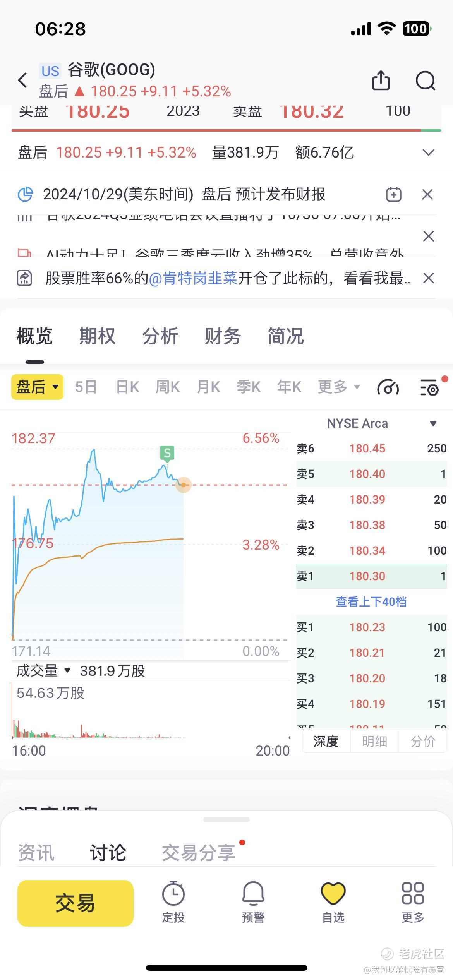Select 周K chart period

168,387
